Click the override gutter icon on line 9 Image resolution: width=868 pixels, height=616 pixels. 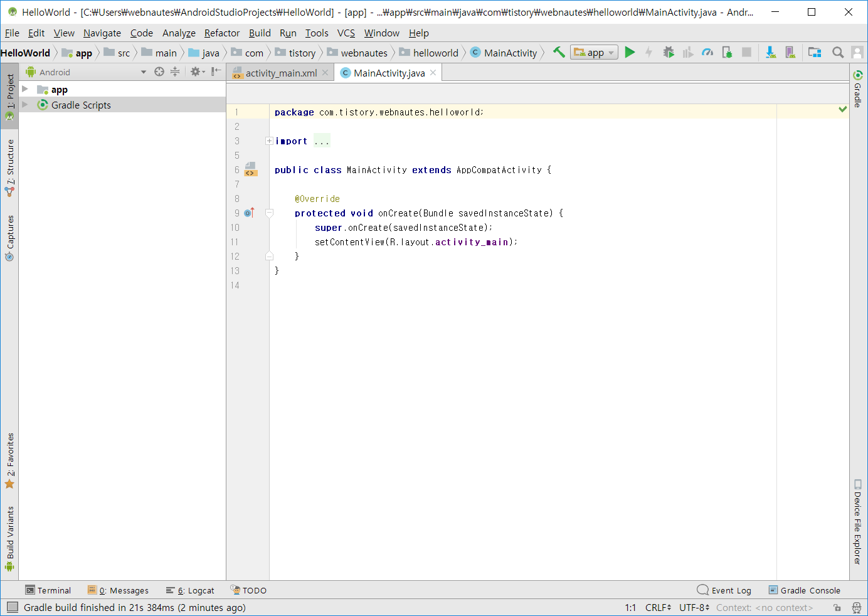coord(249,213)
